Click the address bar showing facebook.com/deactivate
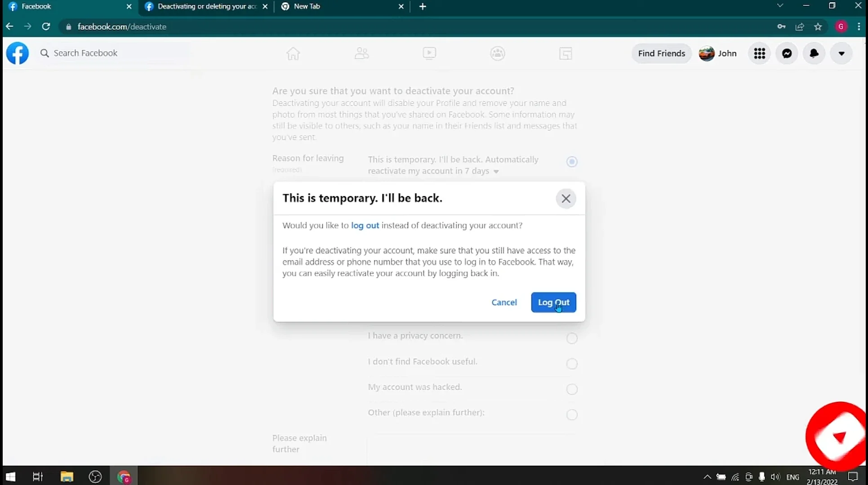Image resolution: width=868 pixels, height=485 pixels. click(418, 26)
